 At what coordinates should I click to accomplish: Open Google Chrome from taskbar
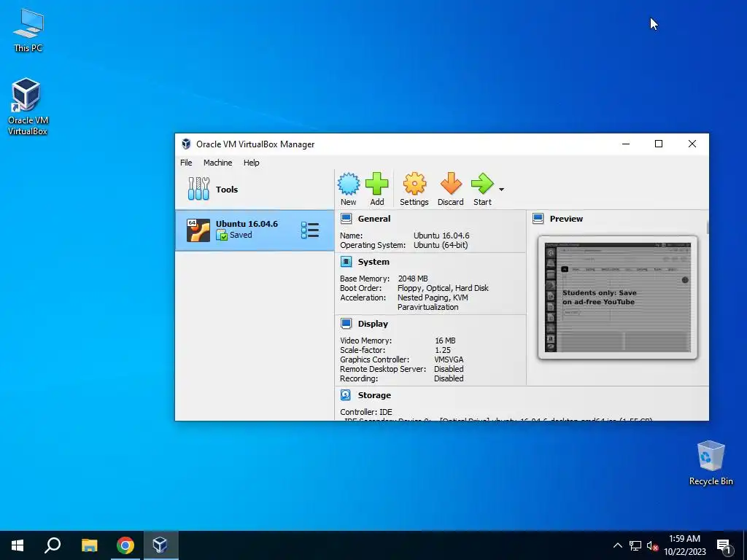(x=125, y=545)
